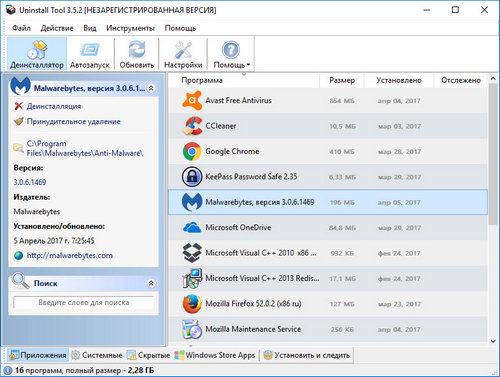Sort list by Отслежено column
Viewport: 500px width, 377px height.
461,80
